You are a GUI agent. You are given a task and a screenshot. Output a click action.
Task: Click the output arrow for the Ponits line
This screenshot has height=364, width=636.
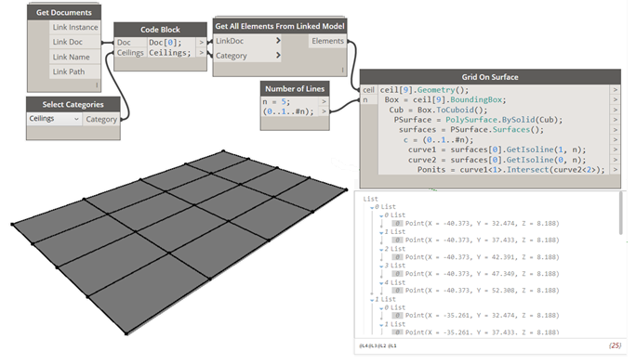tap(616, 170)
